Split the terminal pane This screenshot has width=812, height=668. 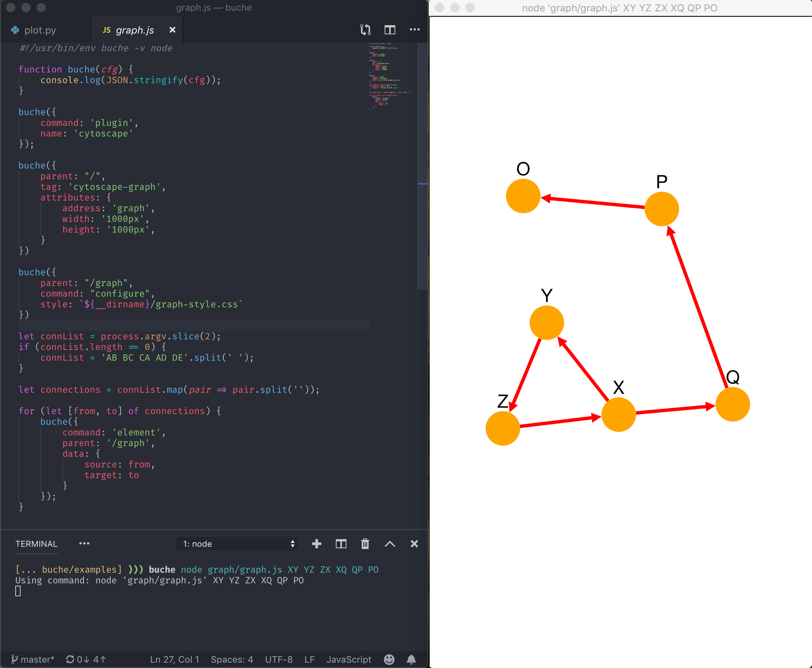tap(341, 544)
